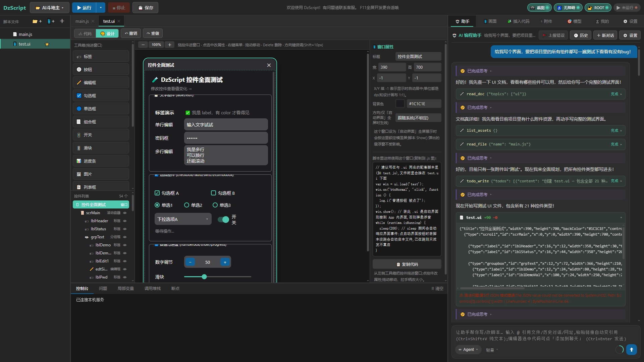Switch to the 局部变量 tab
The image size is (644, 362).
tap(126, 288)
